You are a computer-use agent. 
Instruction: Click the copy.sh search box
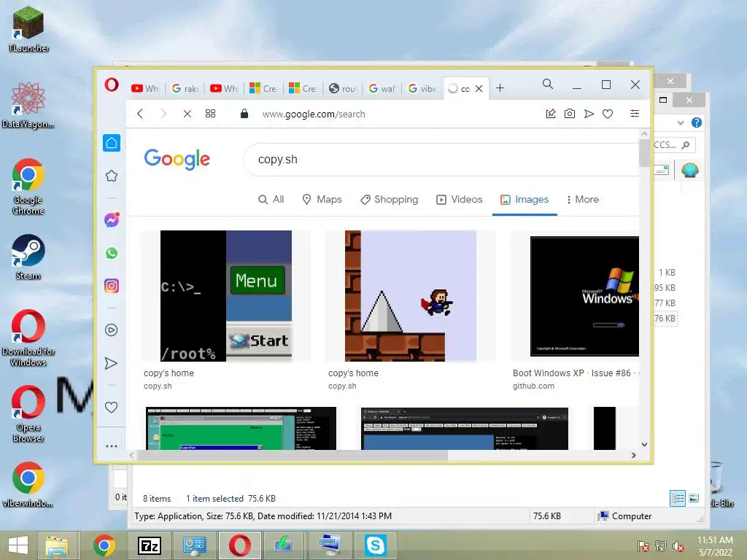pyautogui.click(x=441, y=160)
